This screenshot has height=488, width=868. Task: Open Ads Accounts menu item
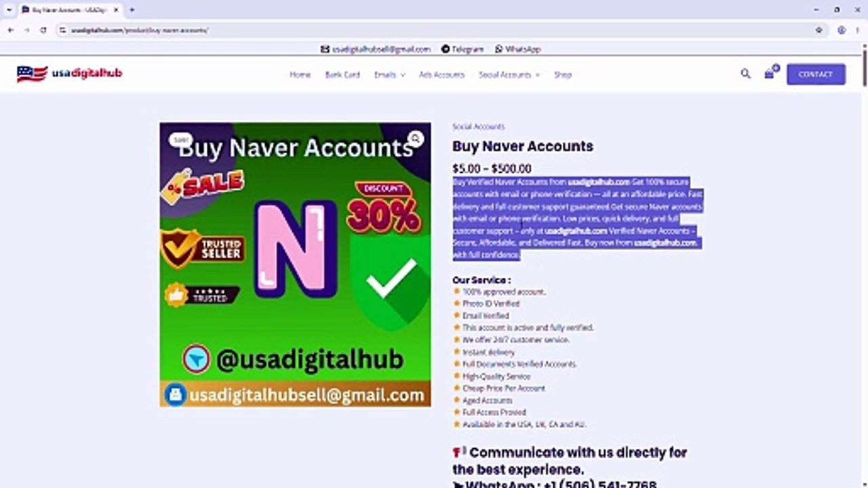point(441,75)
